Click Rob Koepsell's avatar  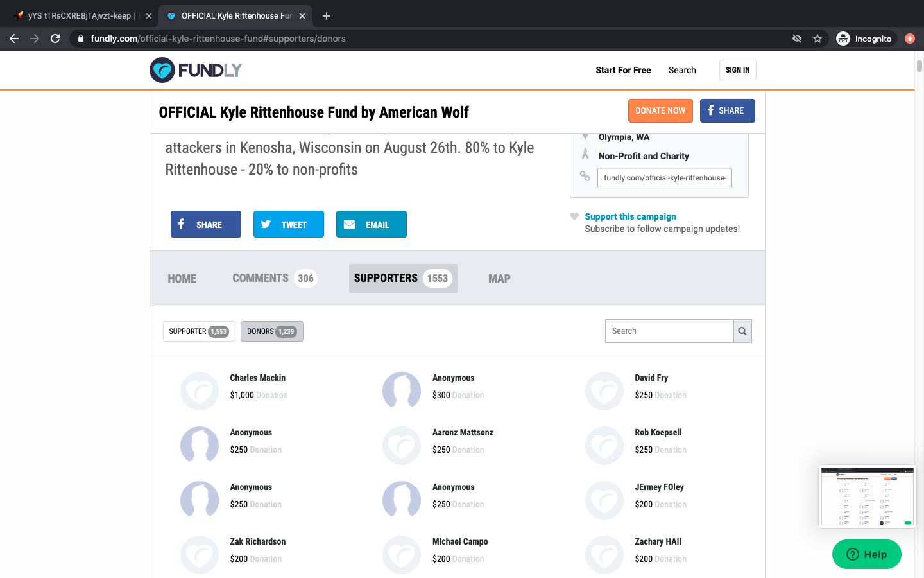604,445
